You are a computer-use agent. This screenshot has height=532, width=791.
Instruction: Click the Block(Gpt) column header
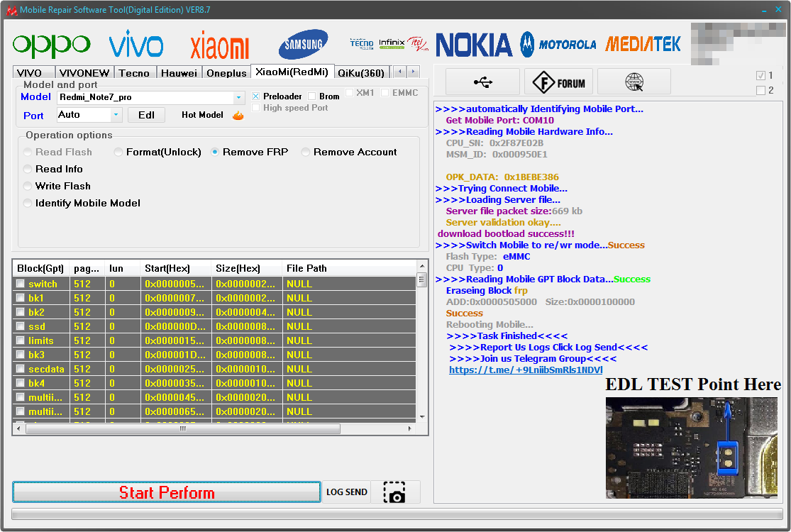pyautogui.click(x=40, y=268)
